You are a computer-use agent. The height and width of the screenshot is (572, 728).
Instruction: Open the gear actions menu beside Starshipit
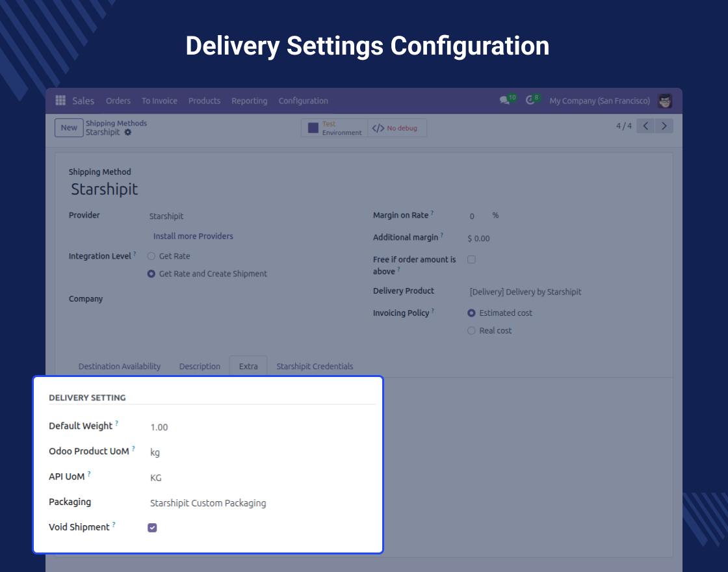point(127,133)
